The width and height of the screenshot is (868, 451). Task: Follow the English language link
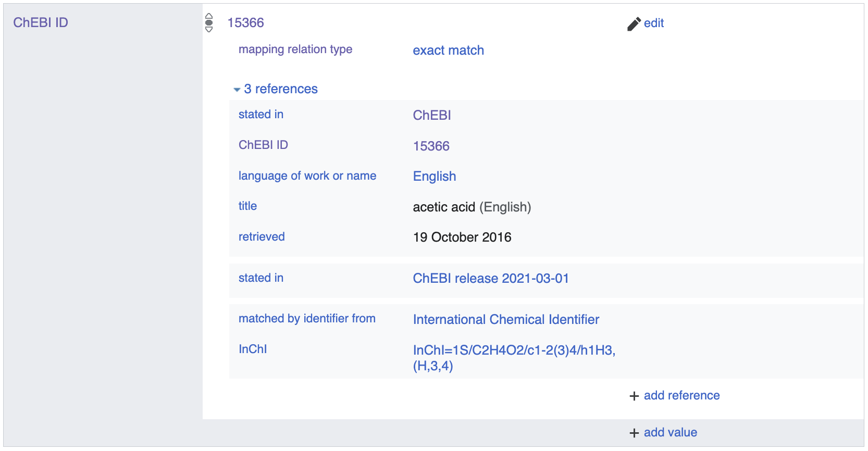[435, 177]
